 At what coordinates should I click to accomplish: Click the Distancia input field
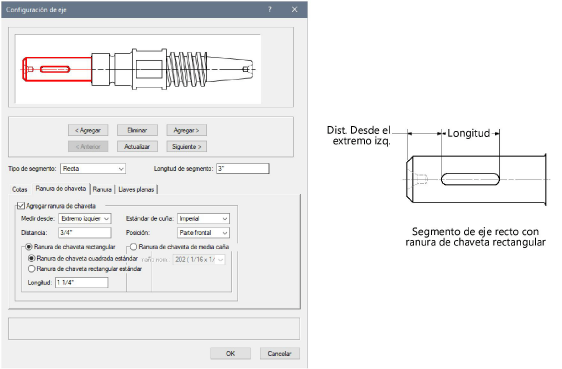(x=85, y=233)
